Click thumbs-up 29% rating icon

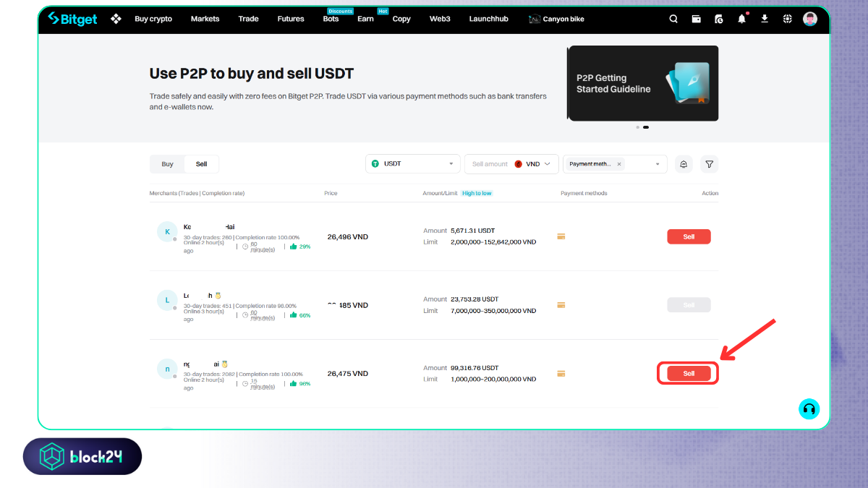294,247
